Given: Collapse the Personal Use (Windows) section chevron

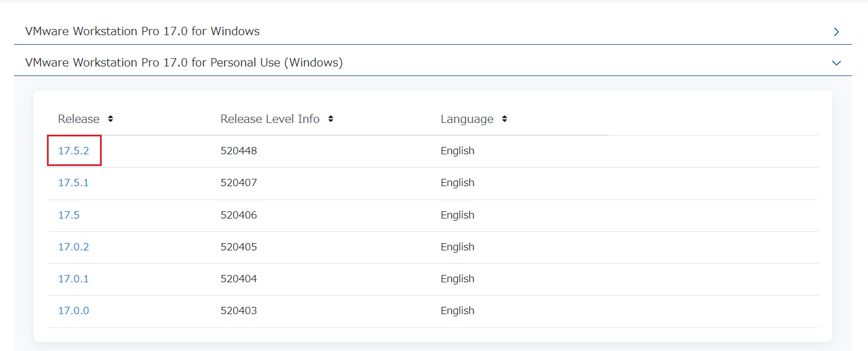Looking at the screenshot, I should 836,63.
